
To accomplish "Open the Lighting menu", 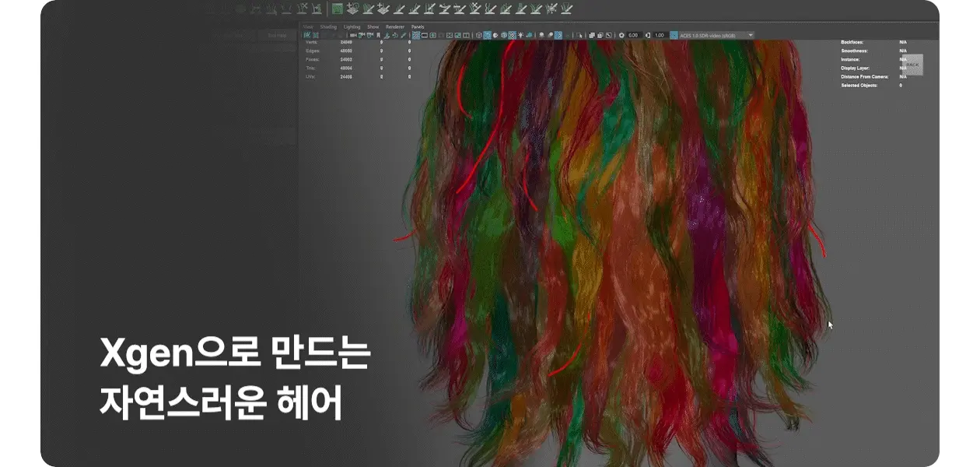I will coord(352,26).
